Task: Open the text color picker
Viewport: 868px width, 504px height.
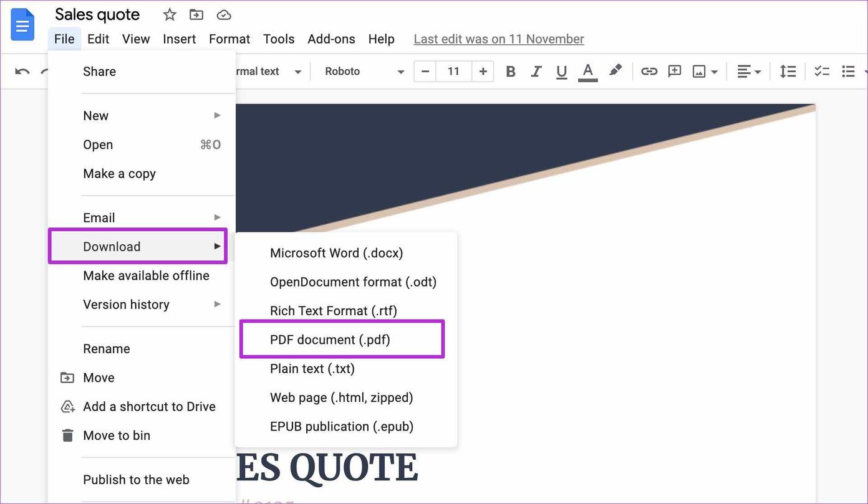Action: pos(587,72)
